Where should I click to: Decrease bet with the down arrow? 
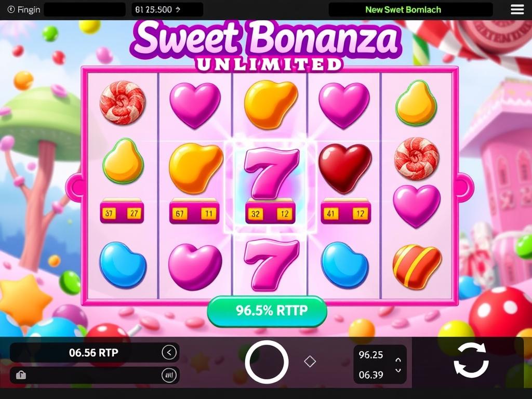coord(398,370)
